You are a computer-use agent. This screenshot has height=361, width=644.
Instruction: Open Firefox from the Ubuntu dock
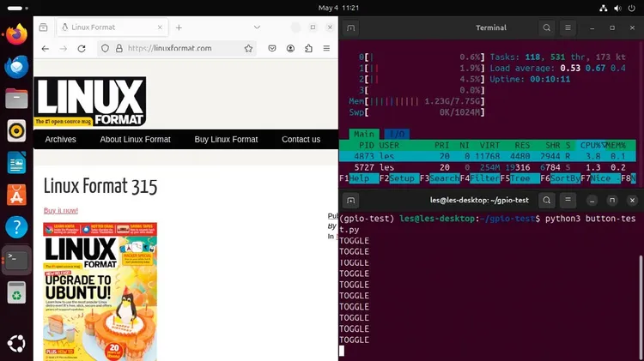(16, 34)
